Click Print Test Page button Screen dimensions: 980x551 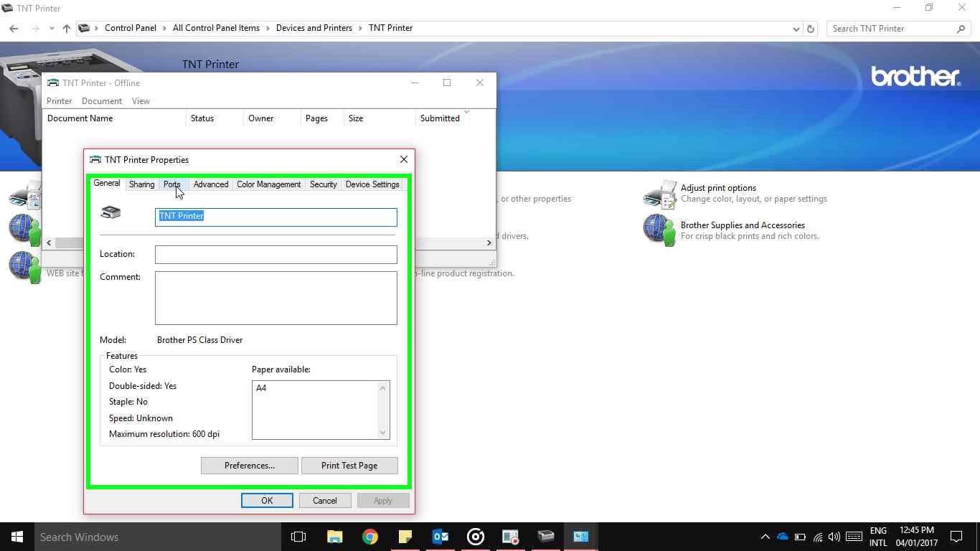349,466
